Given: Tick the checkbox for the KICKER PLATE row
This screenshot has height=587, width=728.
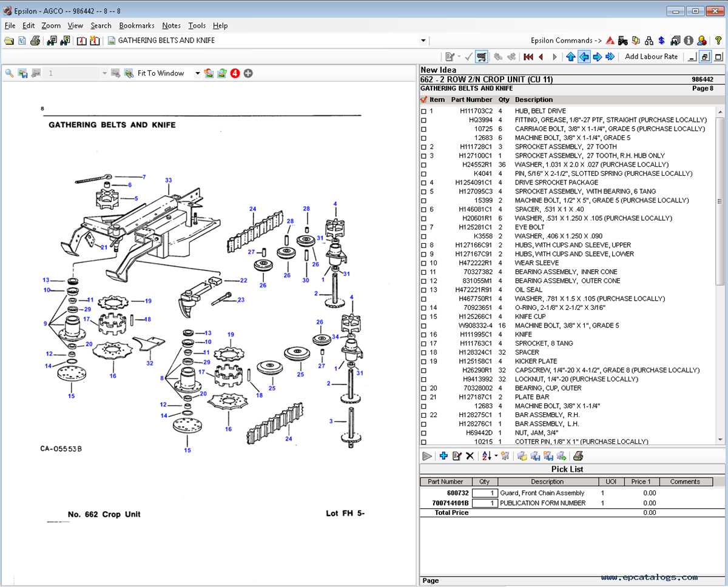Looking at the screenshot, I should [x=424, y=361].
